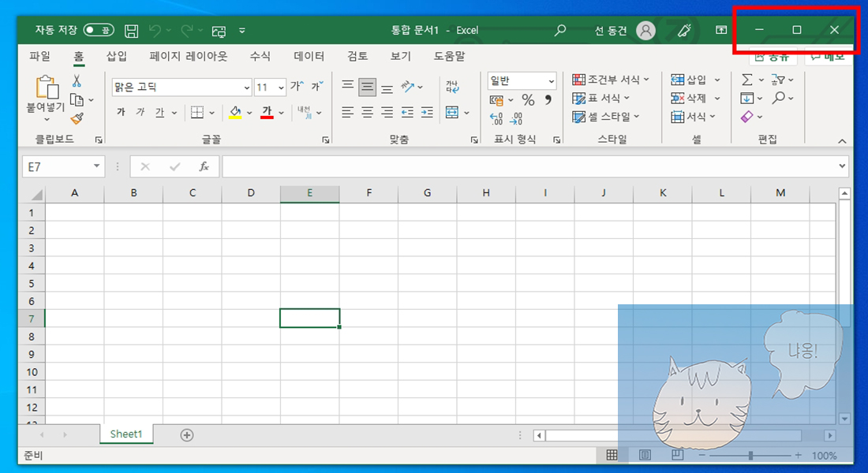This screenshot has height=473, width=868.
Task: Collapse the ribbon with chevron
Action: 842,141
